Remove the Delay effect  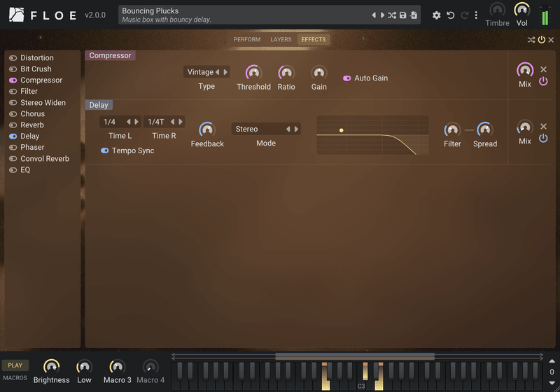544,127
